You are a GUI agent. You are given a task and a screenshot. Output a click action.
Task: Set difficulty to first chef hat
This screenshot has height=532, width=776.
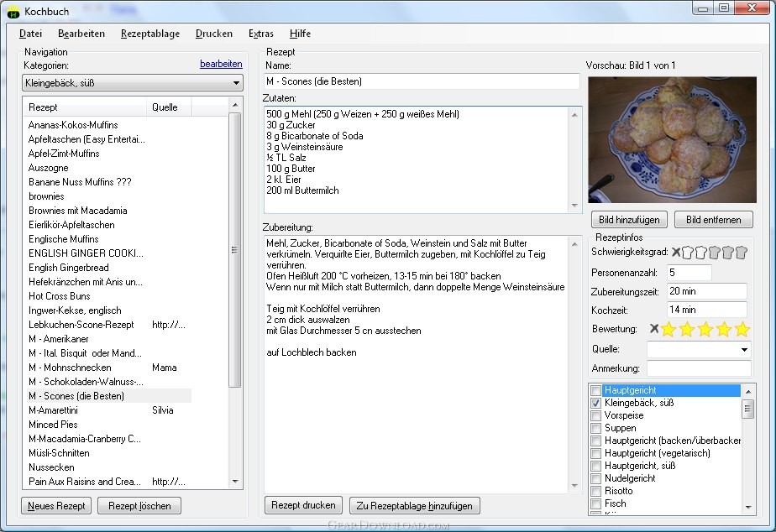pos(688,253)
